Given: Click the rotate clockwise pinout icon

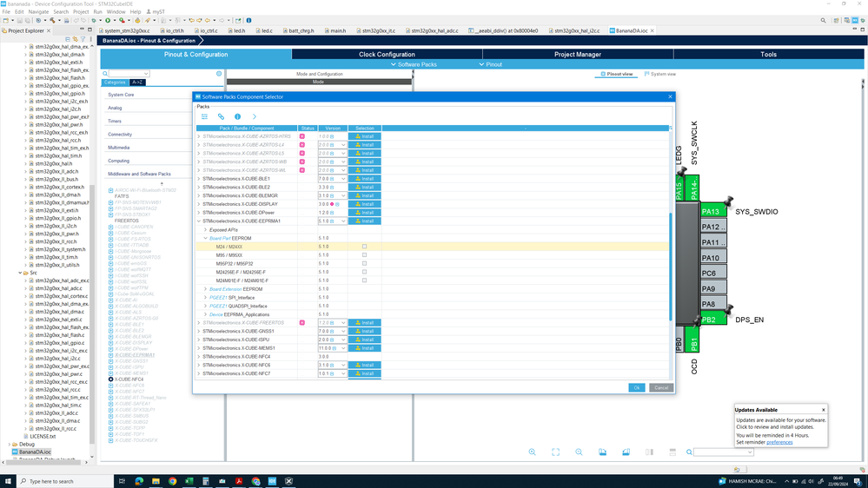Looking at the screenshot, I should click(602, 452).
